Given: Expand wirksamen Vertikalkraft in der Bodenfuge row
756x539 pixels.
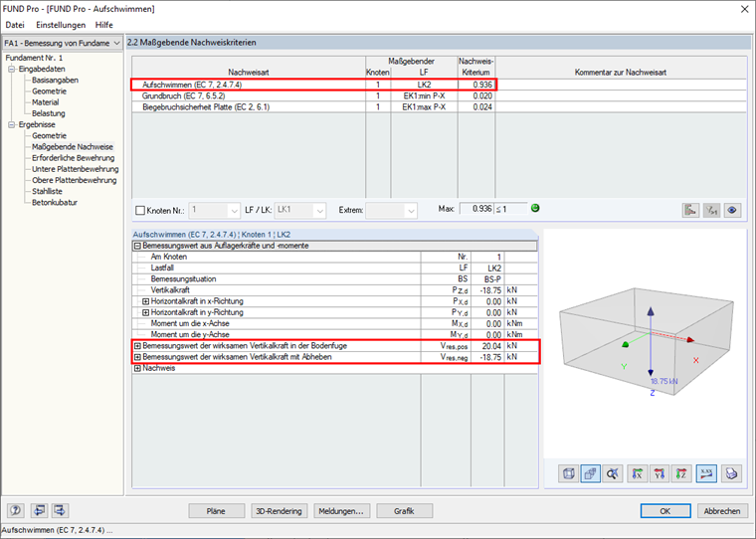Looking at the screenshot, I should click(x=137, y=346).
